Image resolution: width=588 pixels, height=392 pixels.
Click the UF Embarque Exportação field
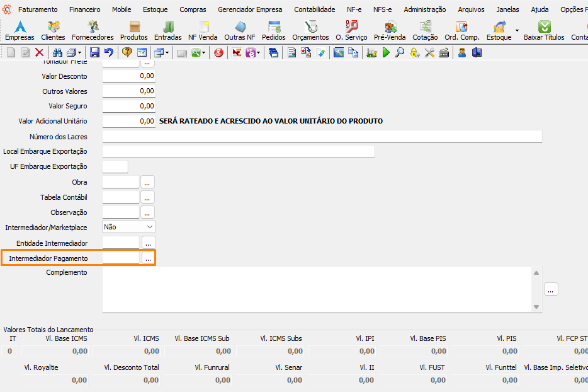point(115,167)
